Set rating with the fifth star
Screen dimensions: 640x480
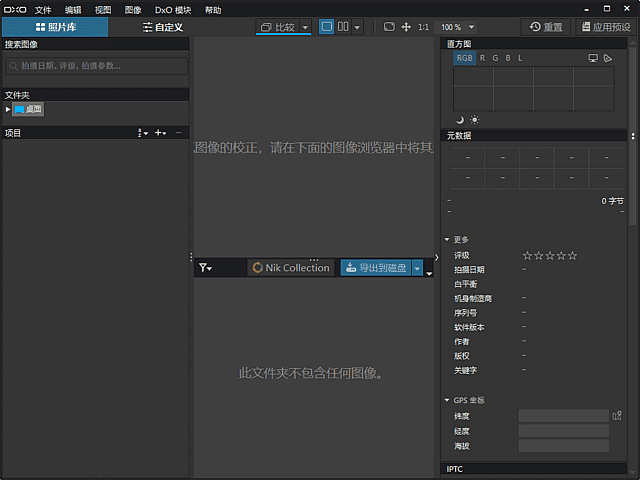pyautogui.click(x=572, y=256)
